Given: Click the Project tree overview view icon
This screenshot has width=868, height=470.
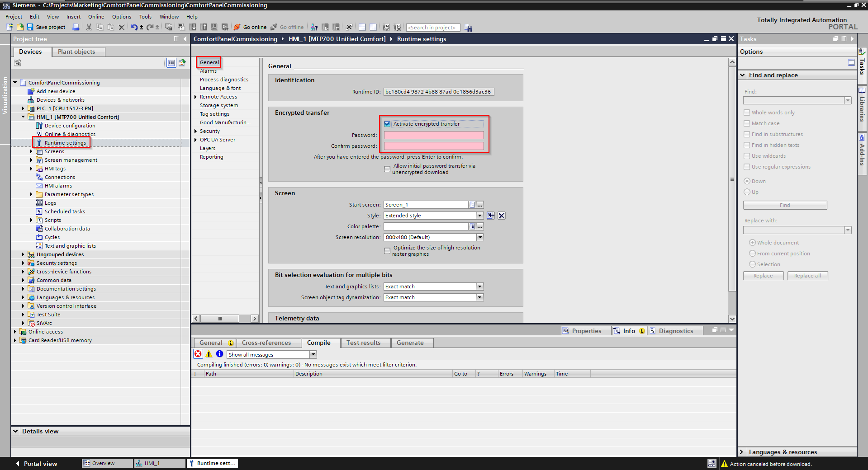Looking at the screenshot, I should click(171, 63).
